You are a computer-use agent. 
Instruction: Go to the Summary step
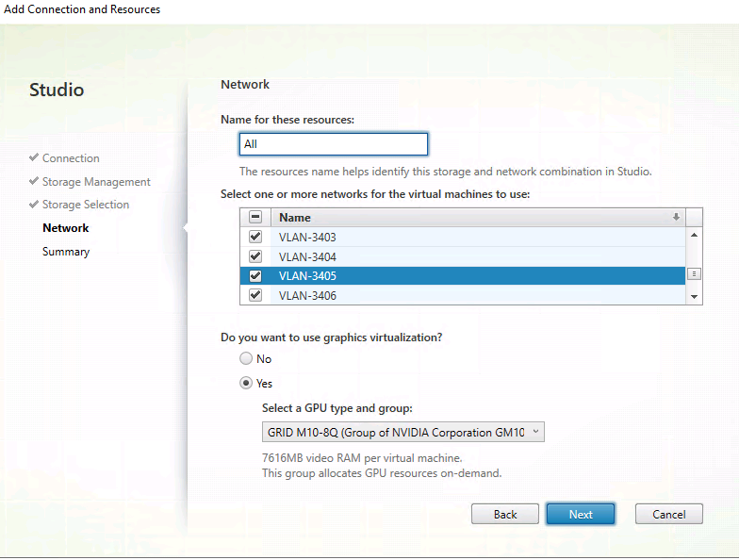coord(66,252)
